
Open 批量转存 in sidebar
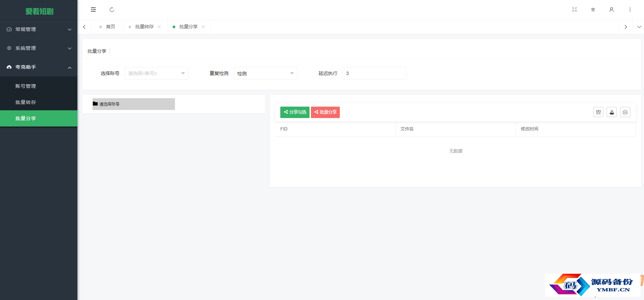pos(39,102)
